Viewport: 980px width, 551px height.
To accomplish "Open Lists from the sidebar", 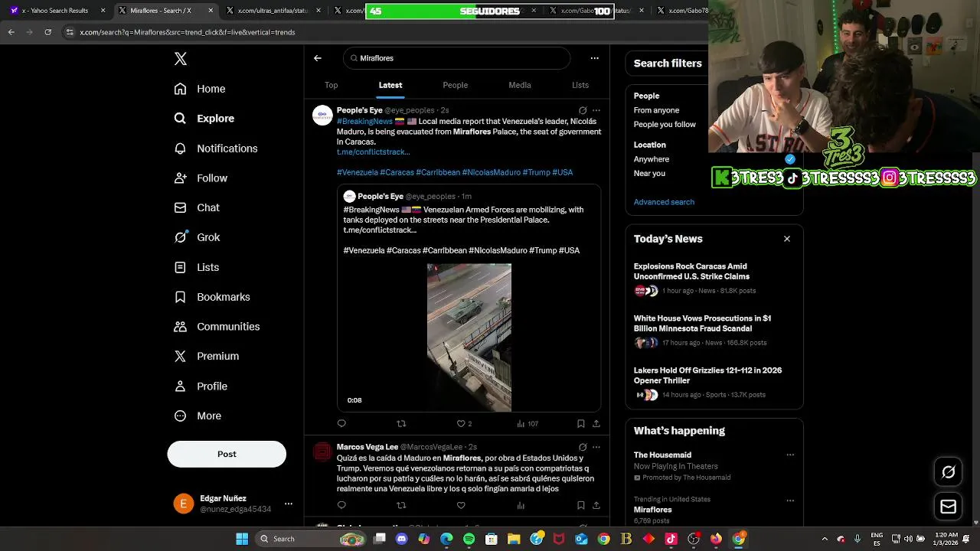I will pos(196,267).
